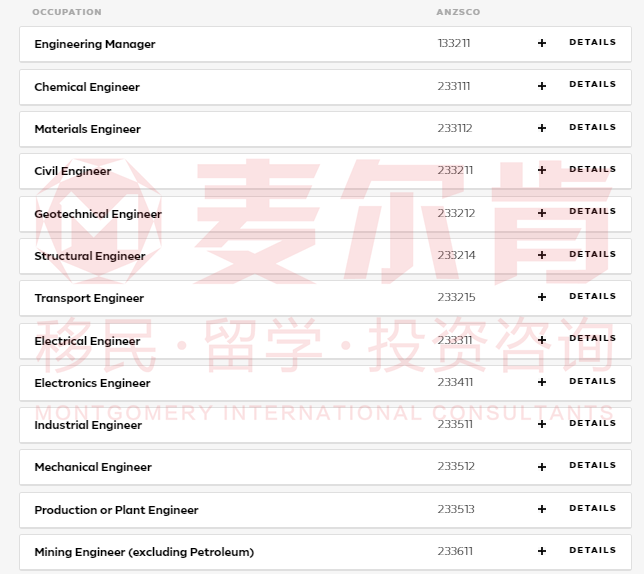Open DETAILS for Structural Engineer
The width and height of the screenshot is (644, 574).
click(x=592, y=254)
